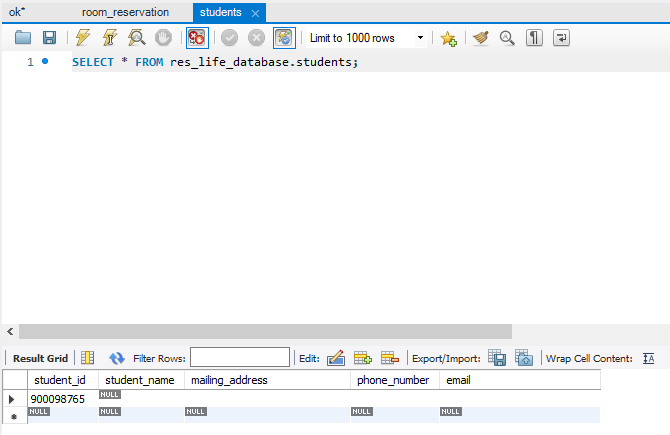Image resolution: width=670 pixels, height=435 pixels.
Task: Select NULL email cell in new row
Action: point(520,415)
